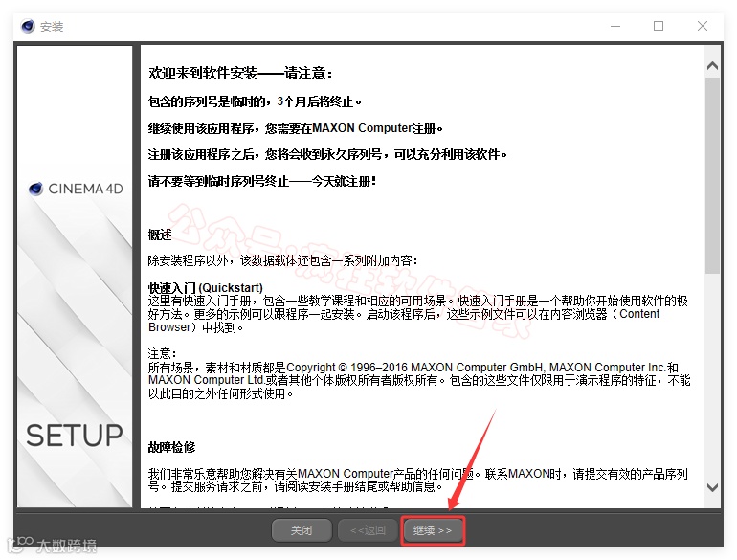737x560 pixels.
Task: Click the 关闭 close button
Action: tap(301, 530)
